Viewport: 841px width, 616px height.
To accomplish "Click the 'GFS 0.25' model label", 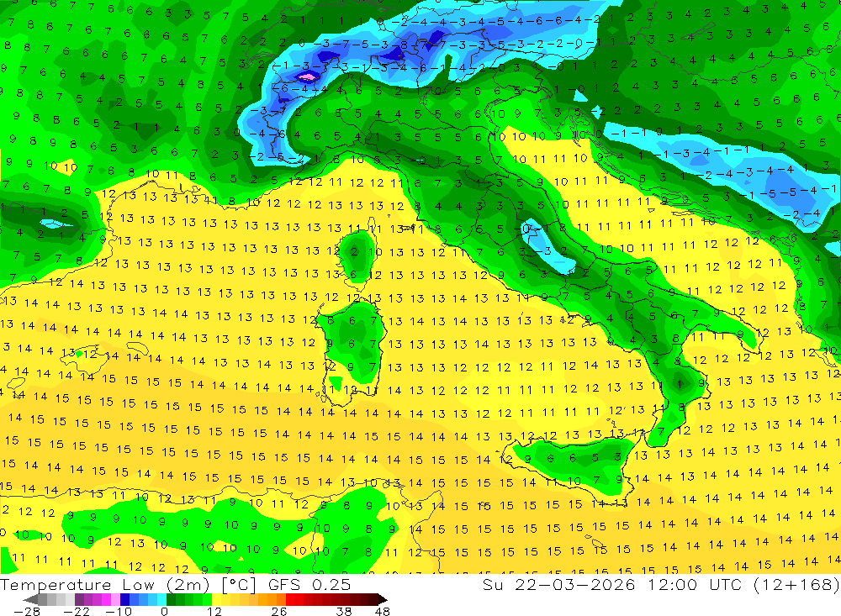I will click(309, 584).
